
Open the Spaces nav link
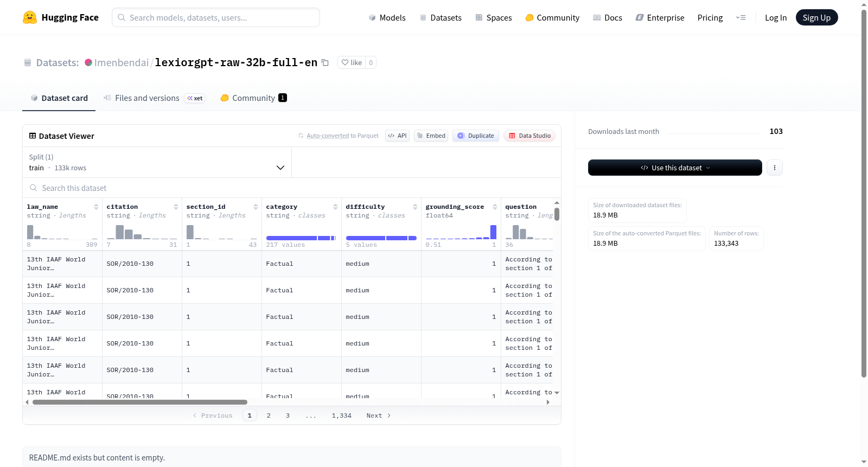point(494,17)
